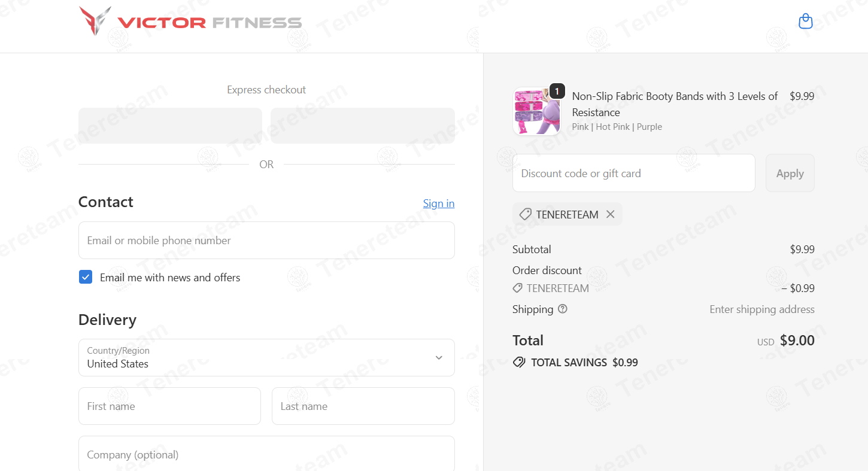Click the tag icon under Order discount

click(517, 288)
